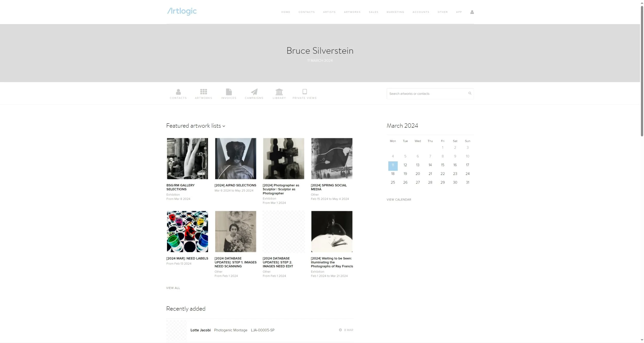
Task: Open the Sales menu in top navigation
Action: 373,12
